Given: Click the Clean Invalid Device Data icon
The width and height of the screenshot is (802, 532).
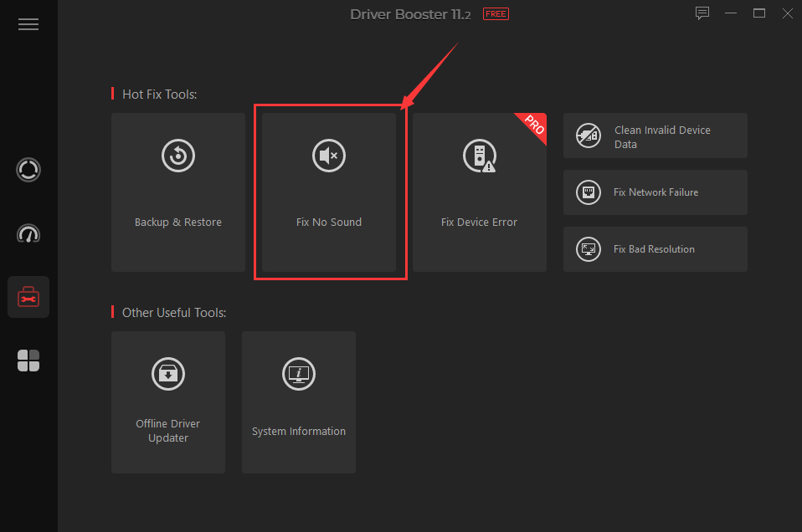Looking at the screenshot, I should pos(589,136).
